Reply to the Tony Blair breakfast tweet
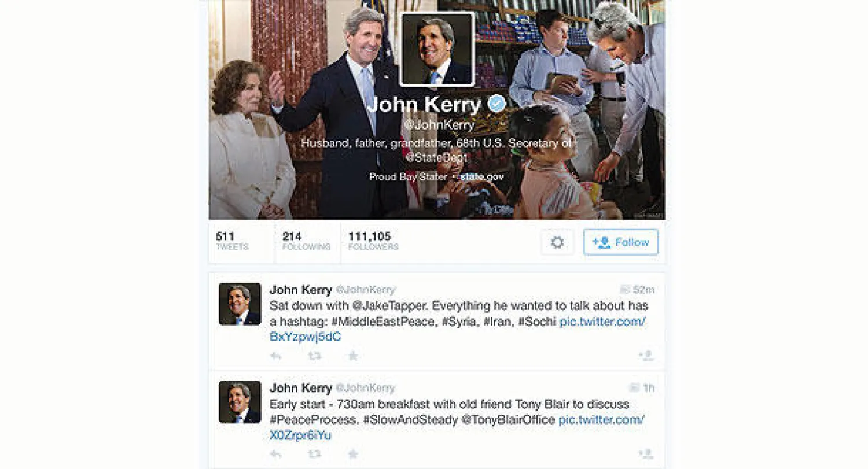 pos(276,455)
